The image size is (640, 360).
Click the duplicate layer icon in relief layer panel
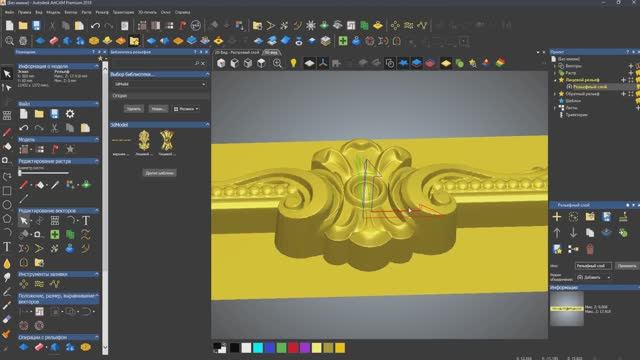point(589,233)
